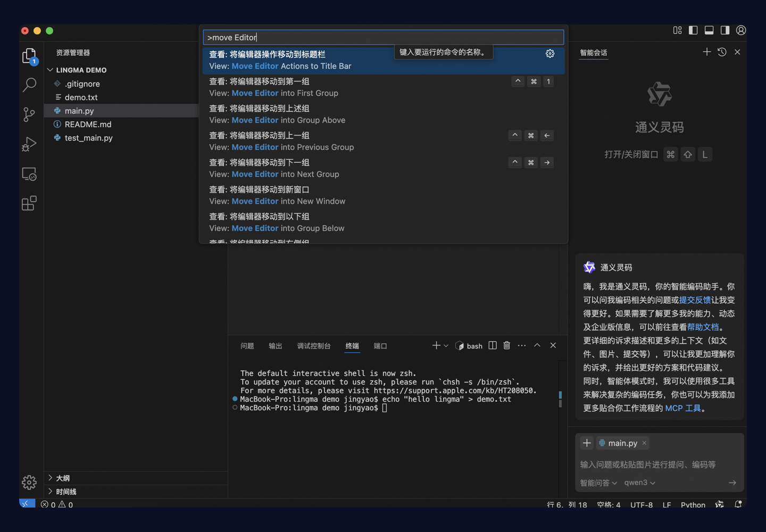This screenshot has width=766, height=532.
Task: Run Move Editor into Next Group
Action: [384, 168]
